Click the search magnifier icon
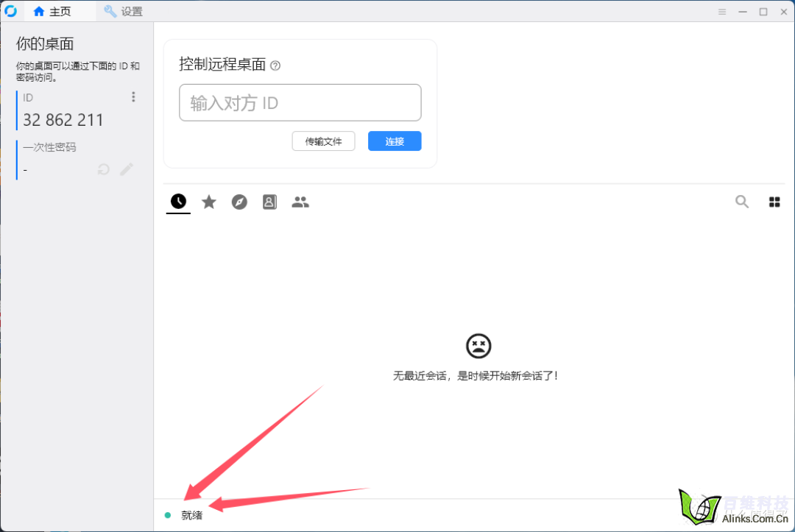795x532 pixels. pos(742,202)
